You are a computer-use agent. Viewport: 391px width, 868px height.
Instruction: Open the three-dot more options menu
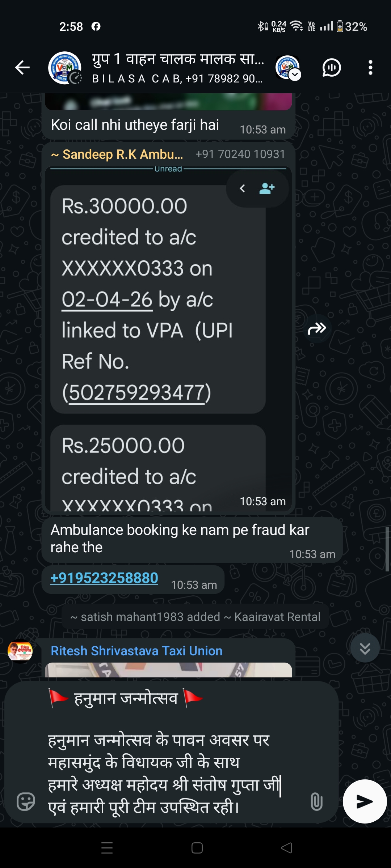370,68
